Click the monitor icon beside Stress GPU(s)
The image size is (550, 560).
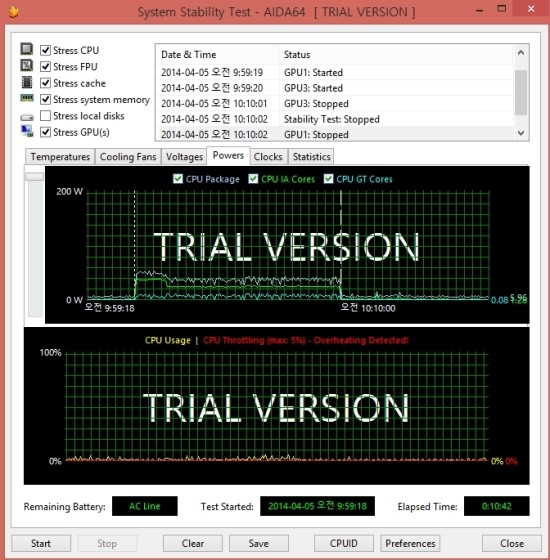(x=27, y=131)
